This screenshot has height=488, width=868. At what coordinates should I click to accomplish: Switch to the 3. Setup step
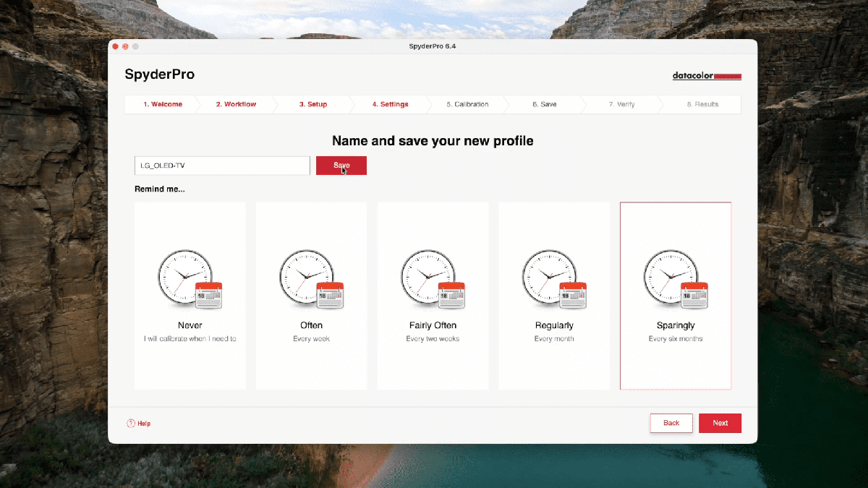(x=313, y=105)
